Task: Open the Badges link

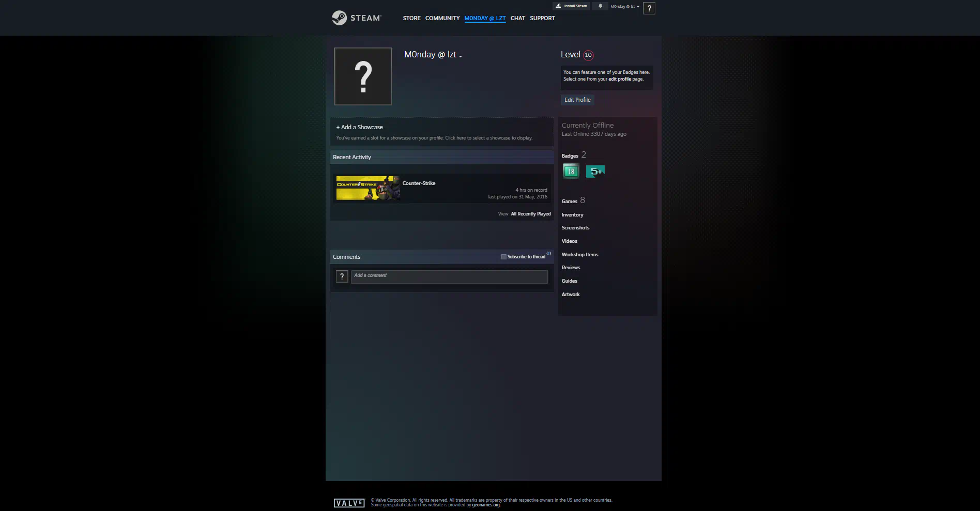Action: click(570, 156)
